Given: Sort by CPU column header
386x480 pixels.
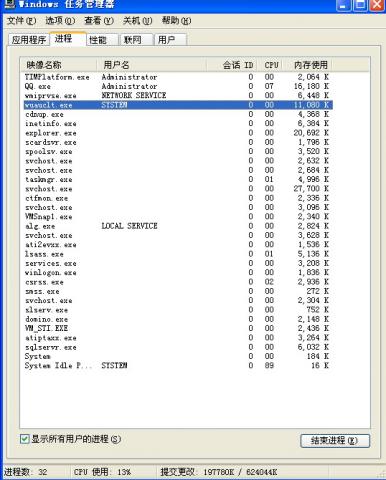Looking at the screenshot, I should (270, 65).
